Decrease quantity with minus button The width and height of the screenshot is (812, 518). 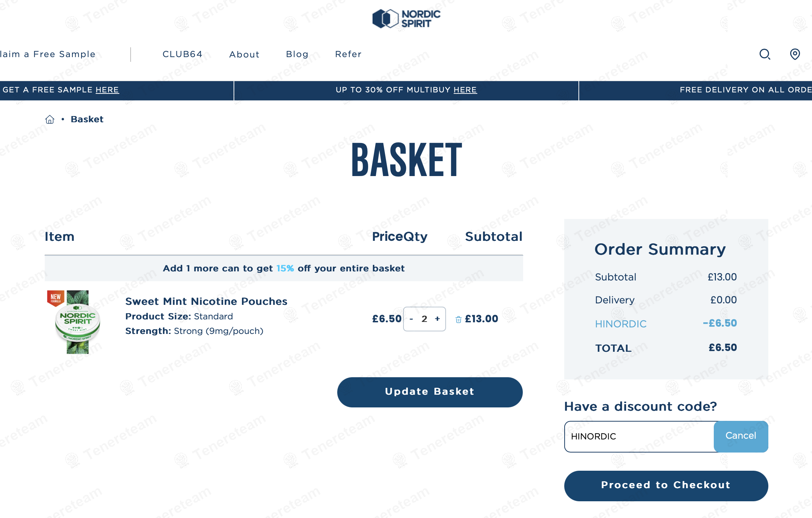(411, 319)
